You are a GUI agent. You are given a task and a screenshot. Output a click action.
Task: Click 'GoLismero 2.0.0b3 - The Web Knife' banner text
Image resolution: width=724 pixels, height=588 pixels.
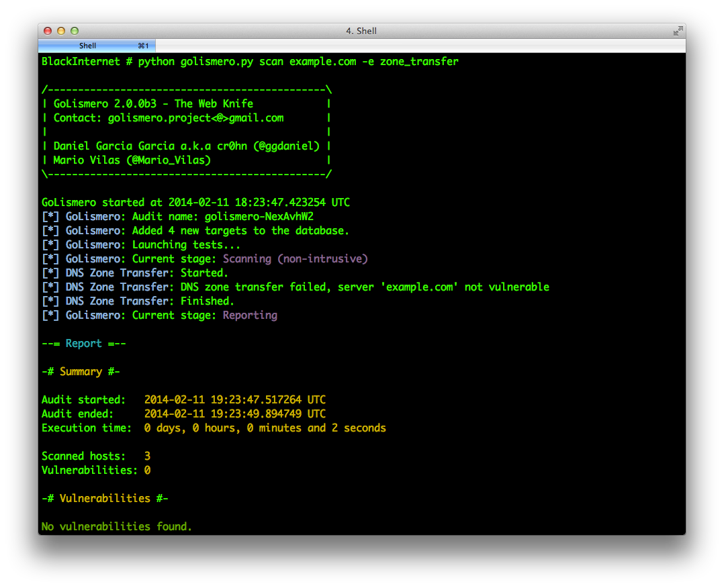pos(153,104)
